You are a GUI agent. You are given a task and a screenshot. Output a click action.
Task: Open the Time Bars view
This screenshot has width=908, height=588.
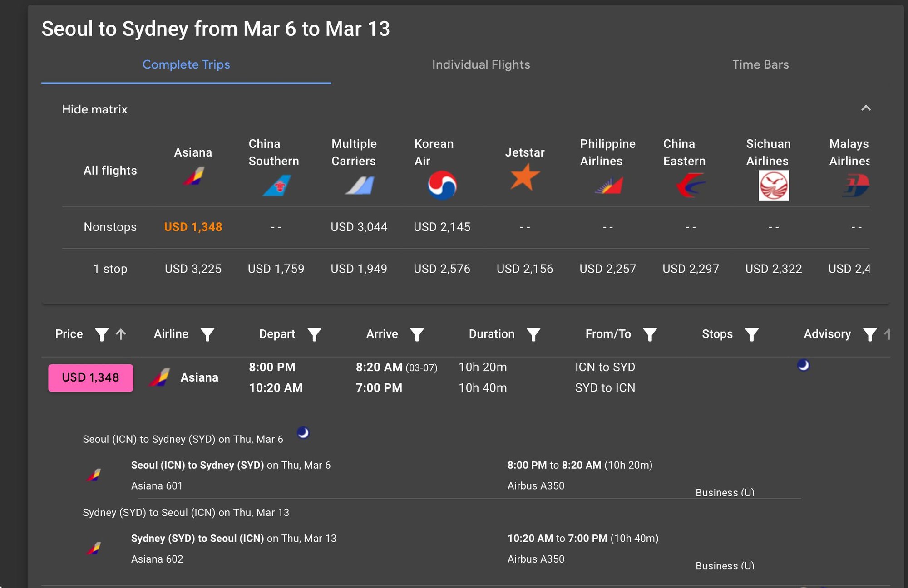click(x=760, y=64)
